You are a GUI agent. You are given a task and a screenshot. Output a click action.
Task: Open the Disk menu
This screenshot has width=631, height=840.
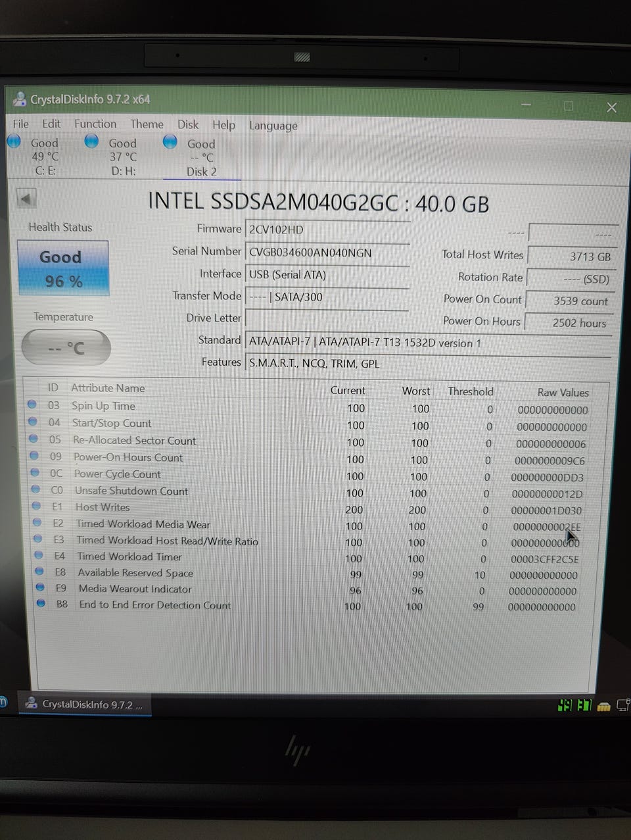(x=188, y=124)
